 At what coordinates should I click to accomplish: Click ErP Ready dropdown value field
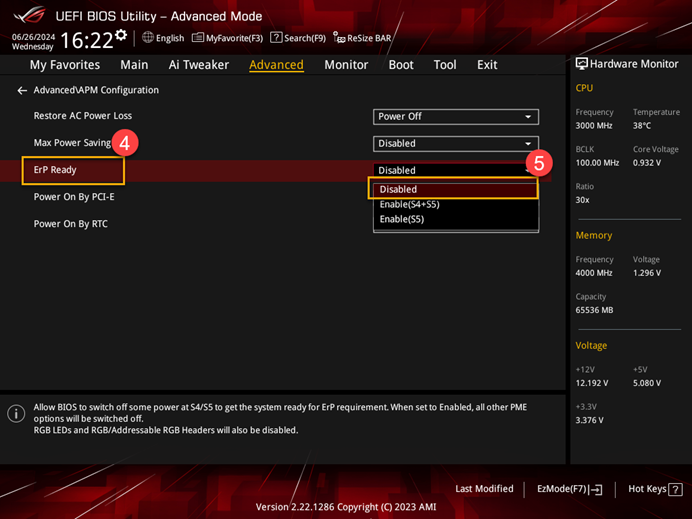coord(456,170)
